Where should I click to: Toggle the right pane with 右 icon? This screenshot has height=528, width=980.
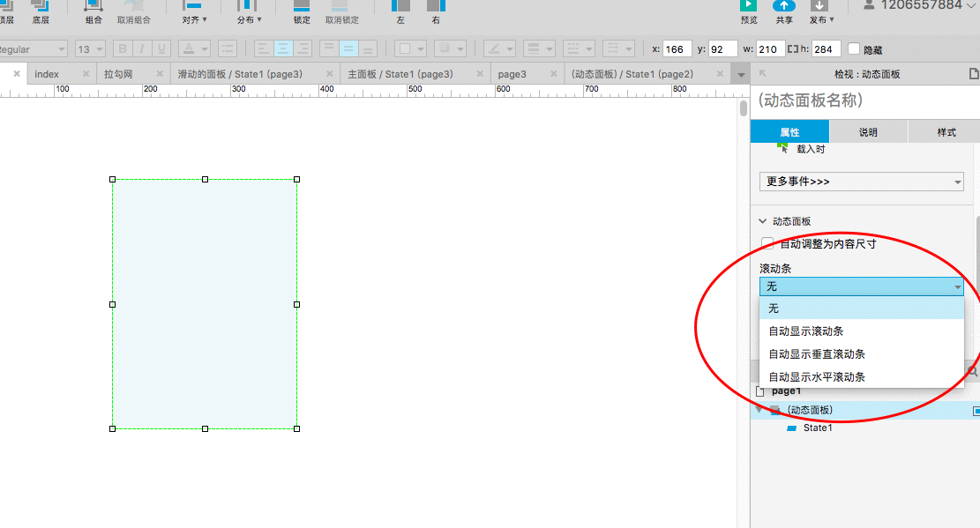[436, 8]
